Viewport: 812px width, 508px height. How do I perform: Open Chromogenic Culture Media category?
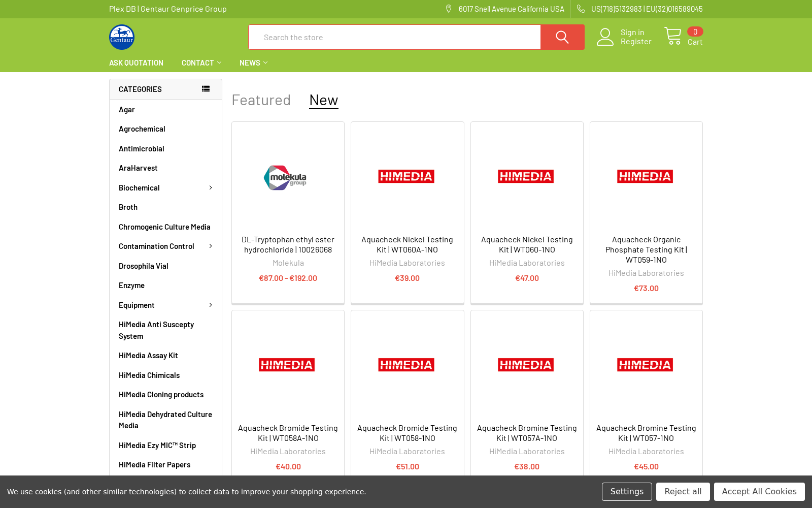tap(164, 227)
